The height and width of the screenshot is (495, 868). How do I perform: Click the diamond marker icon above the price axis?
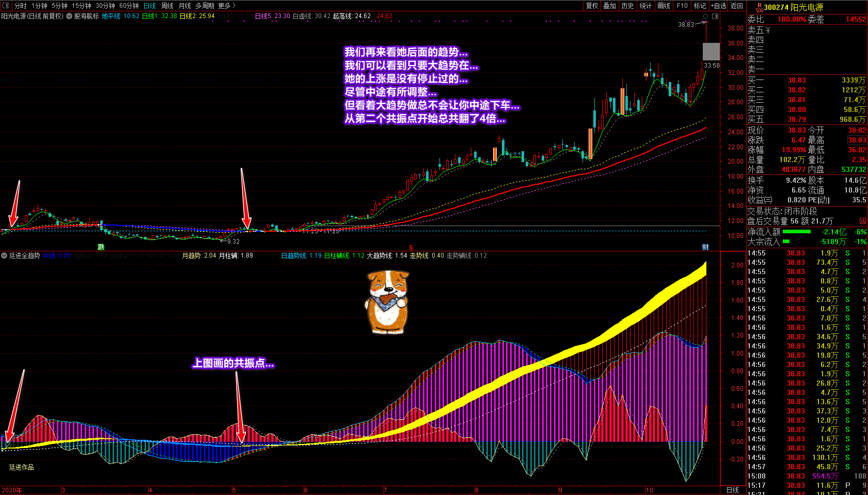click(706, 17)
